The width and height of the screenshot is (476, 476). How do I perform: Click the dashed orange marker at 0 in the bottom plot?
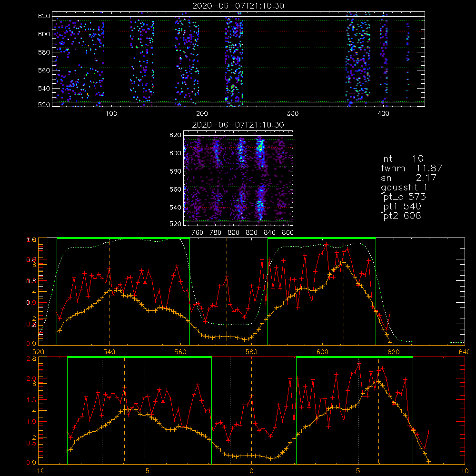251,410
